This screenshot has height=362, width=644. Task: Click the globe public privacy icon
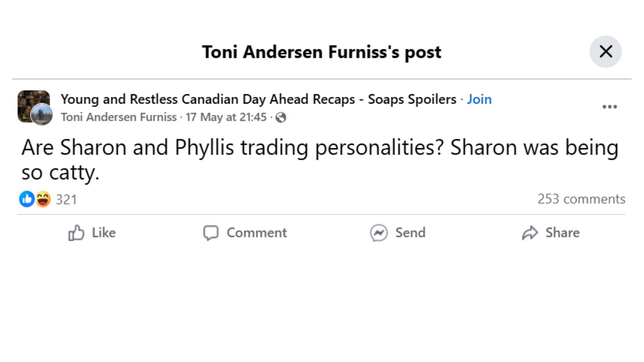pos(281,117)
